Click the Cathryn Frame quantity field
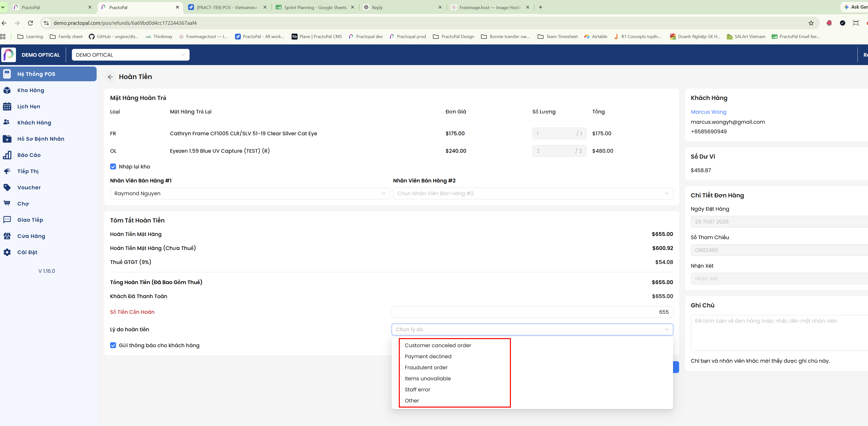The height and width of the screenshot is (426, 868). (559, 134)
